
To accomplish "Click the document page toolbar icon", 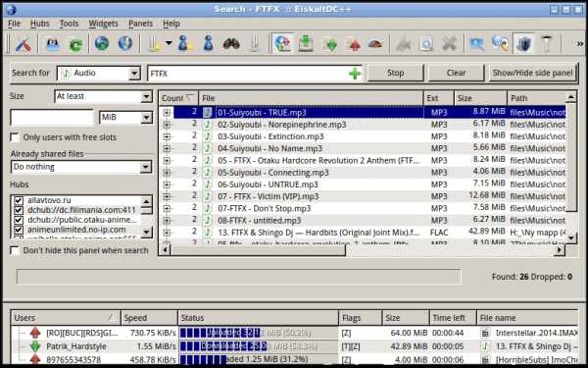I will click(426, 44).
